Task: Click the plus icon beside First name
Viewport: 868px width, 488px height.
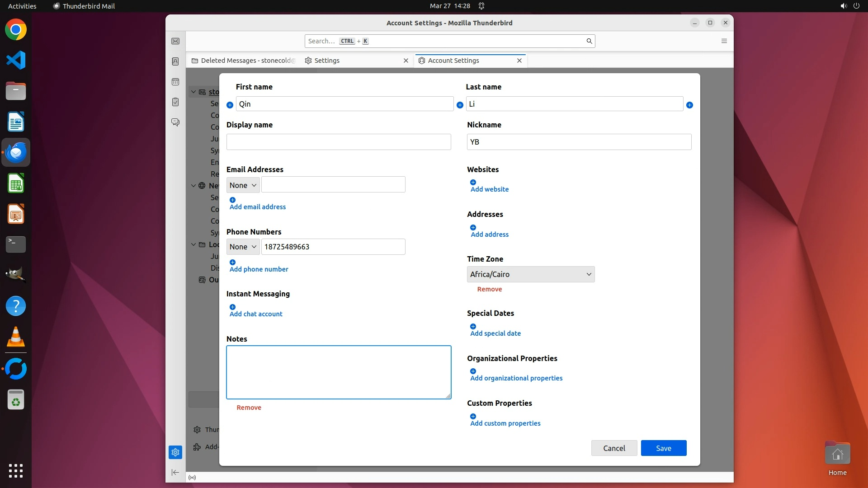Action: [x=230, y=105]
